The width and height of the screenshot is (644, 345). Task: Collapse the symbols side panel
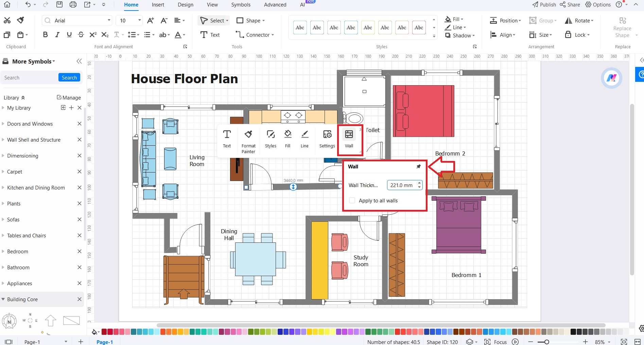(x=79, y=61)
